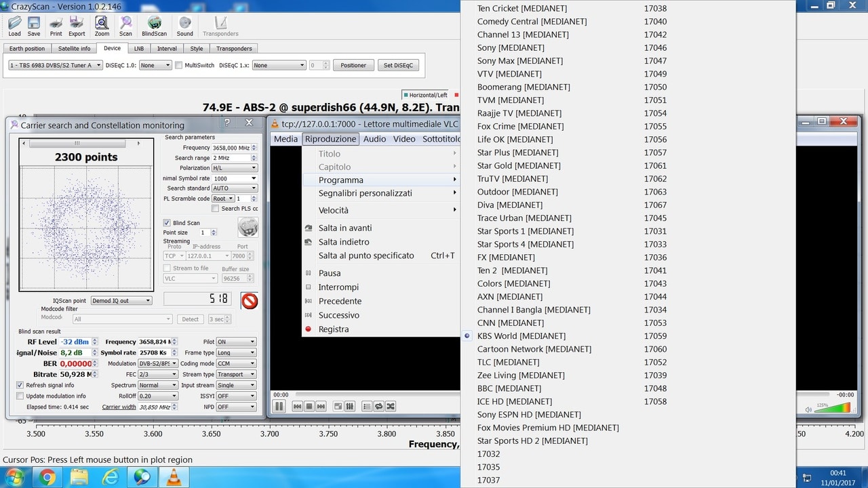The height and width of the screenshot is (488, 868).
Task: Uncheck the Blind Scan checkbox
Action: 167,222
